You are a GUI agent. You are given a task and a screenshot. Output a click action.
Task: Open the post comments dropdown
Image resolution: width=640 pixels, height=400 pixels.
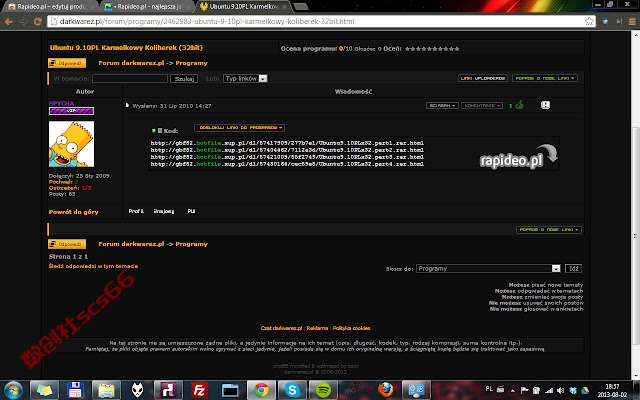click(482, 106)
